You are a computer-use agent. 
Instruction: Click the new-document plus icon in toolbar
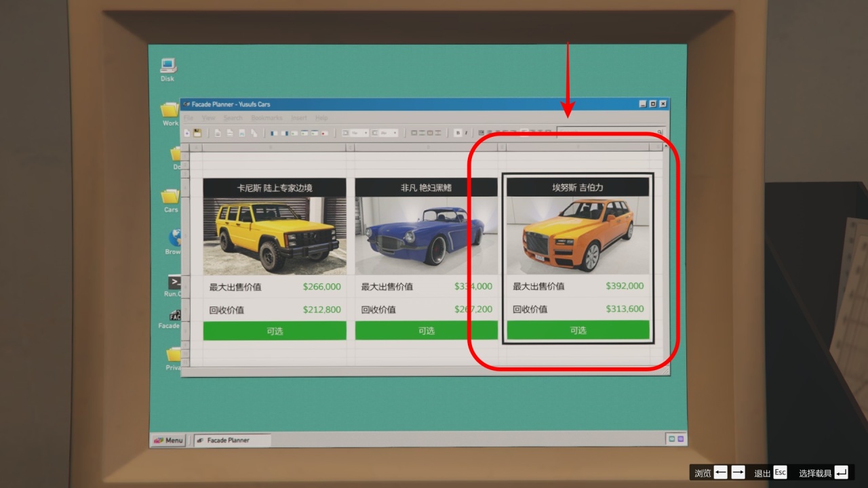tap(187, 133)
